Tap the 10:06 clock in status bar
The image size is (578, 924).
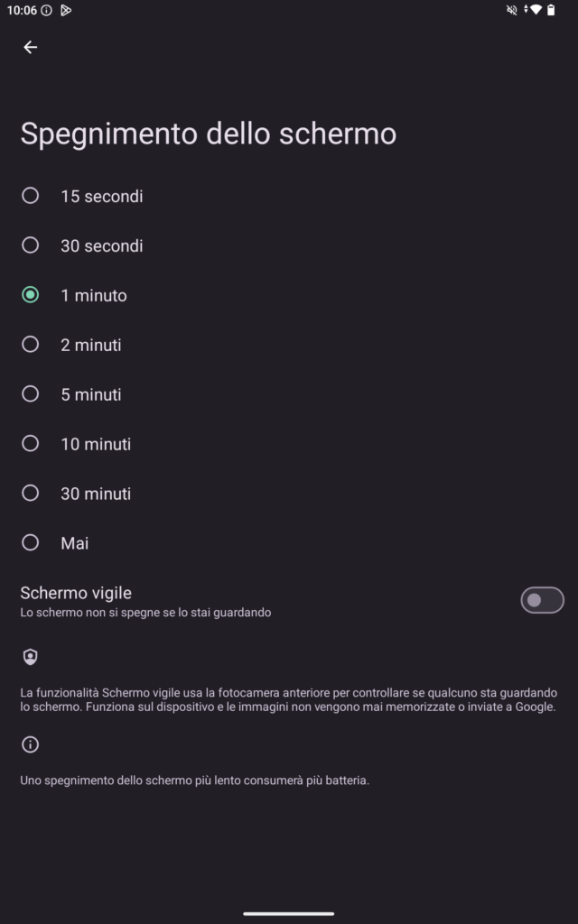click(x=21, y=10)
